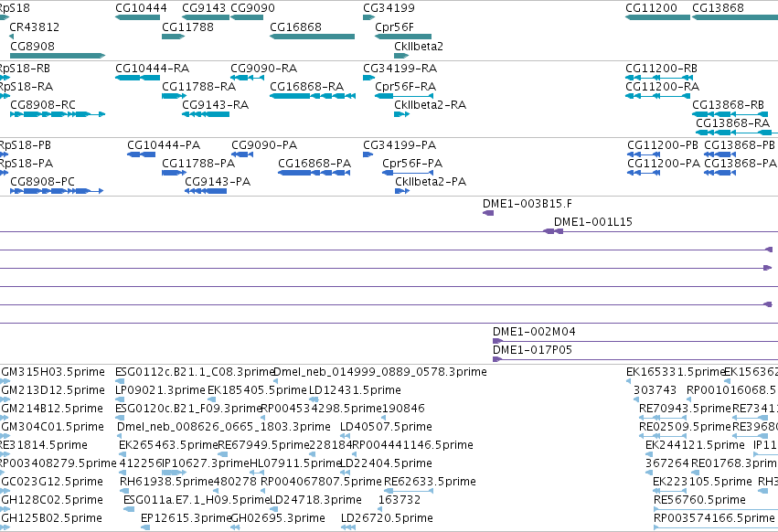
Task: Select the CG13868-PB protein label
Action: [740, 145]
